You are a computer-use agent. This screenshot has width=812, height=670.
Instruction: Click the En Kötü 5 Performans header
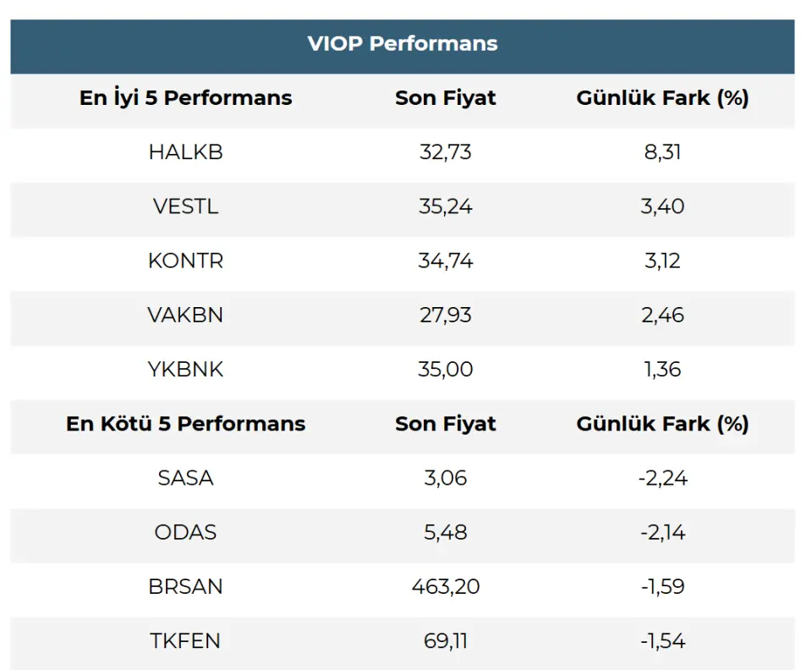[x=185, y=424]
